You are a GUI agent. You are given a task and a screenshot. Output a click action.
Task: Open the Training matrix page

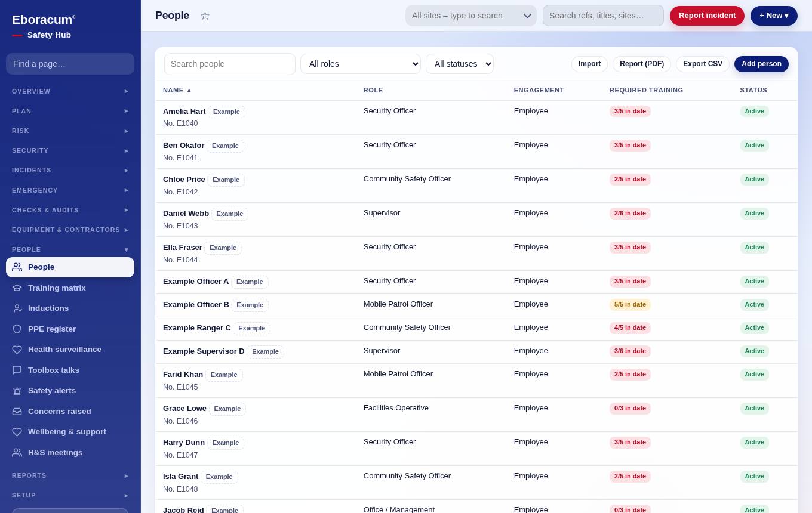click(x=70, y=288)
